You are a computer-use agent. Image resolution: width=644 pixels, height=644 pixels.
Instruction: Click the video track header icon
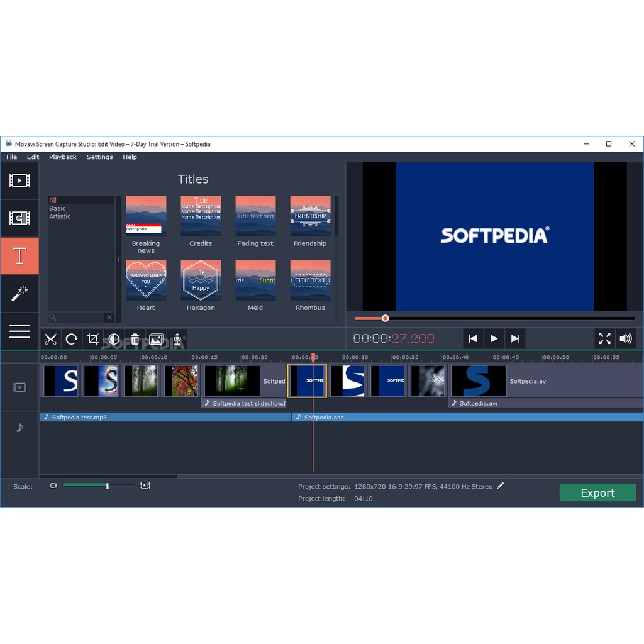point(19,387)
